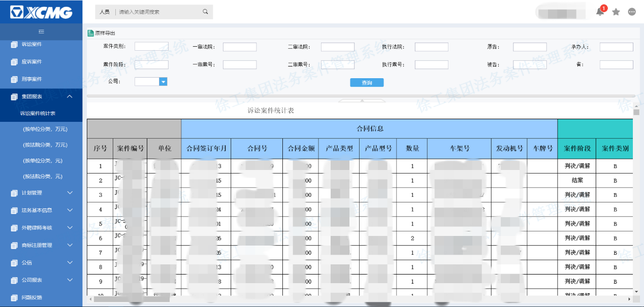Collapse the 集团报表 menu chevron
This screenshot has width=644, height=307.
(x=70, y=96)
